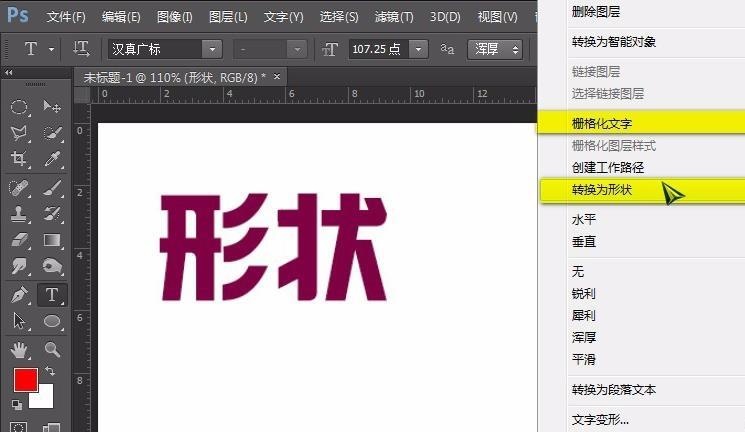Select the Eyedropper tool
This screenshot has width=745, height=432.
(x=51, y=159)
